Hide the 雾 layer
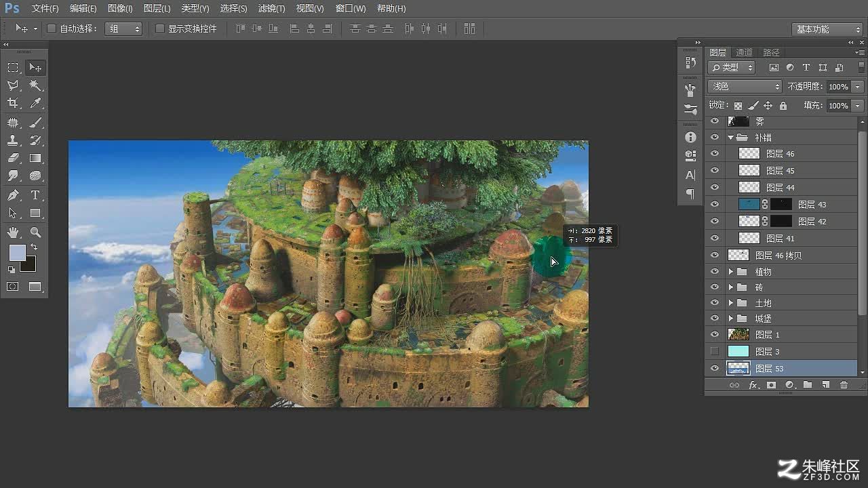This screenshot has height=488, width=868. (714, 121)
